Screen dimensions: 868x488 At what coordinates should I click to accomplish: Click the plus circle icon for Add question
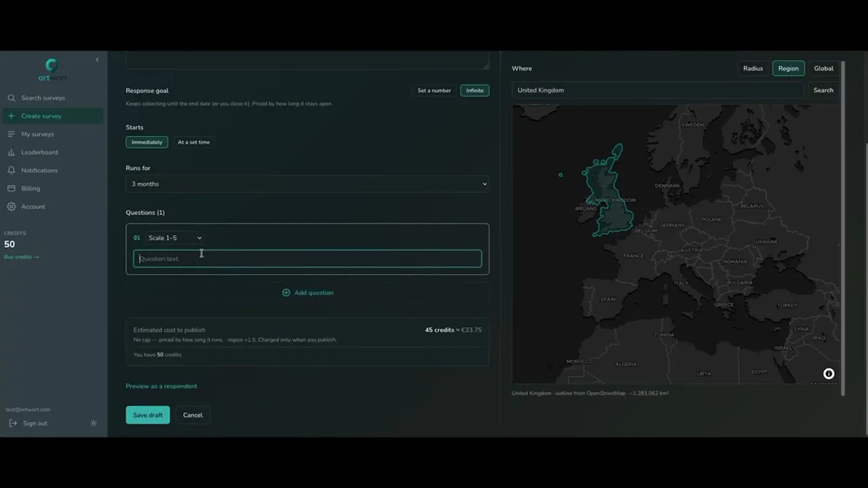coord(286,293)
